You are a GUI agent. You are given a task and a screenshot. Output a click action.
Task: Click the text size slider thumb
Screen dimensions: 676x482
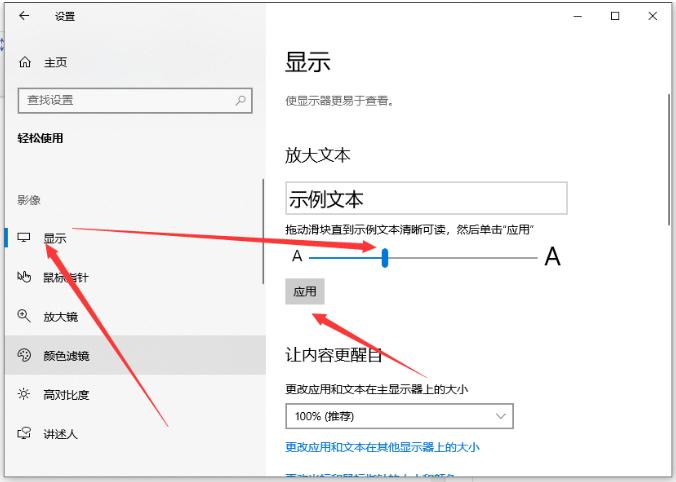point(385,258)
